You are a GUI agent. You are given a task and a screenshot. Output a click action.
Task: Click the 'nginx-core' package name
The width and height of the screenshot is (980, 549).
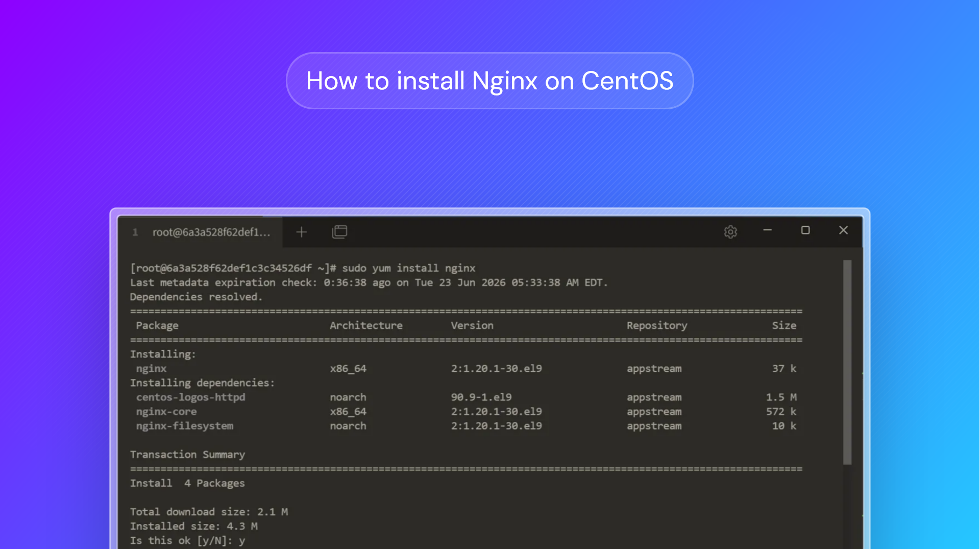pyautogui.click(x=166, y=411)
